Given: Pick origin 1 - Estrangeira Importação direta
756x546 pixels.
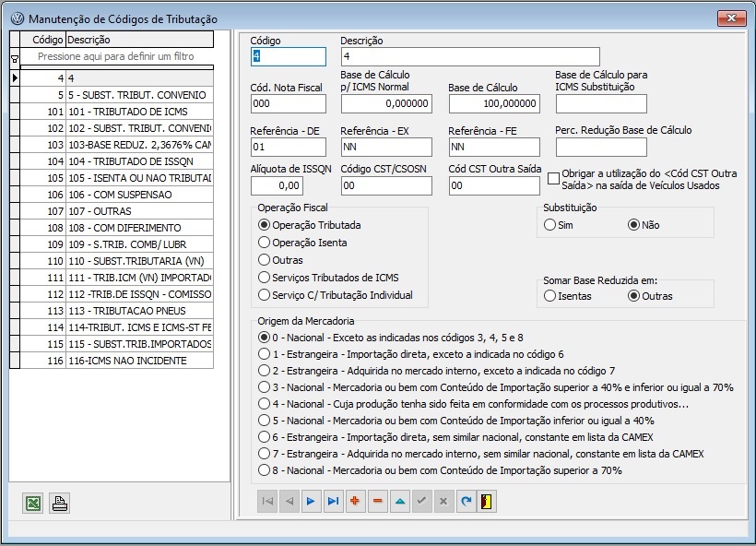Looking at the screenshot, I should tap(265, 354).
